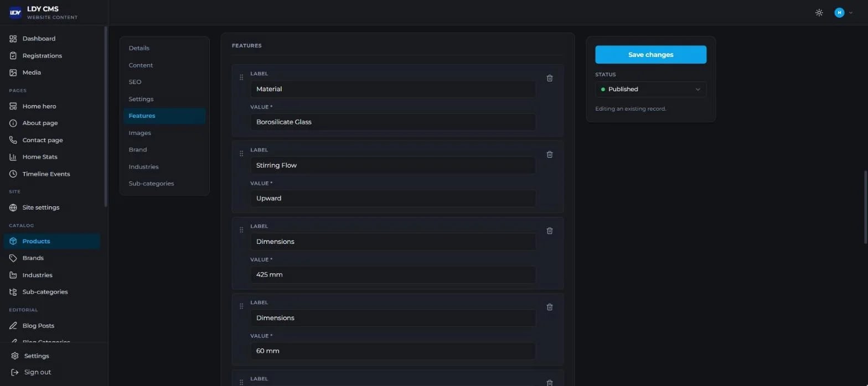Go to Industries in the sidebar catalog
The height and width of the screenshot is (386, 868).
click(52, 275)
